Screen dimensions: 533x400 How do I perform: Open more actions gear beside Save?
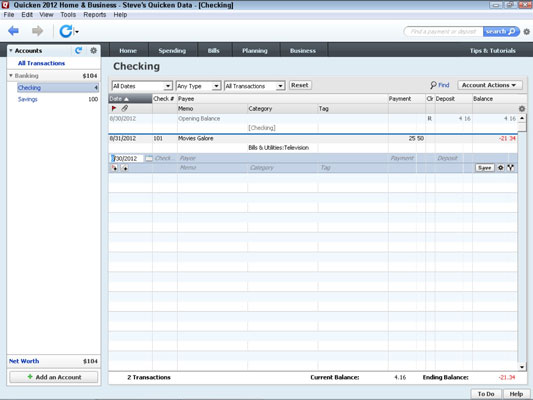[x=501, y=168]
